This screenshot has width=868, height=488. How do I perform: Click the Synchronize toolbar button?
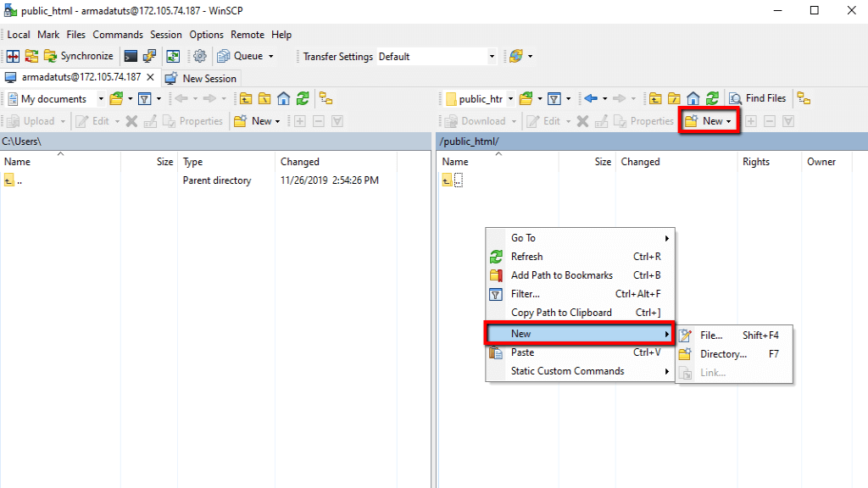pyautogui.click(x=79, y=56)
